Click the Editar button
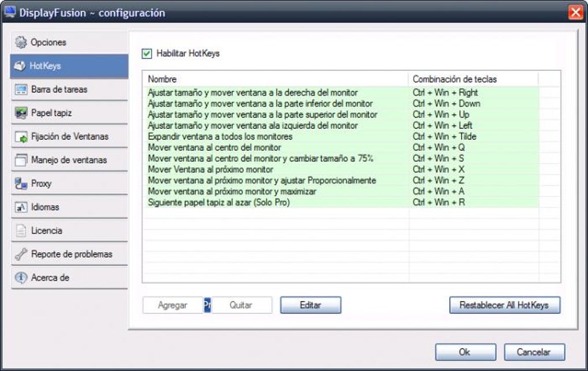The height and width of the screenshot is (371, 588). (311, 305)
